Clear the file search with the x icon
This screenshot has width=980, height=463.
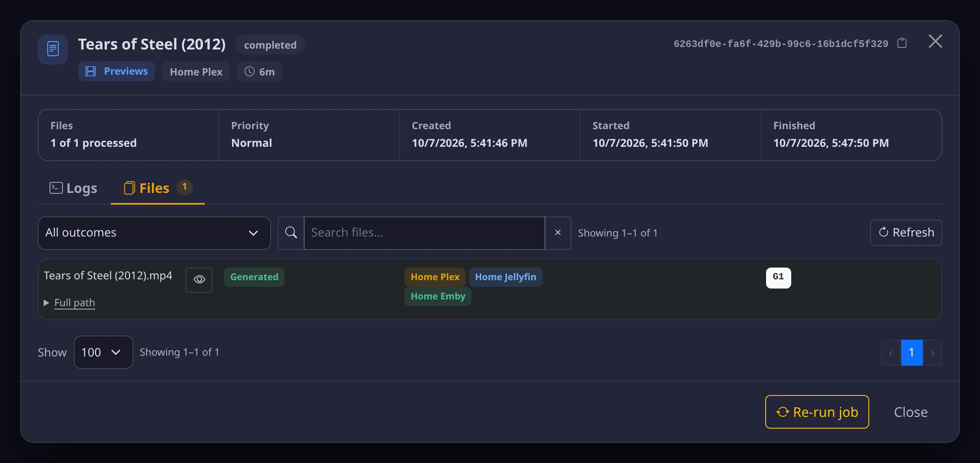(x=558, y=233)
